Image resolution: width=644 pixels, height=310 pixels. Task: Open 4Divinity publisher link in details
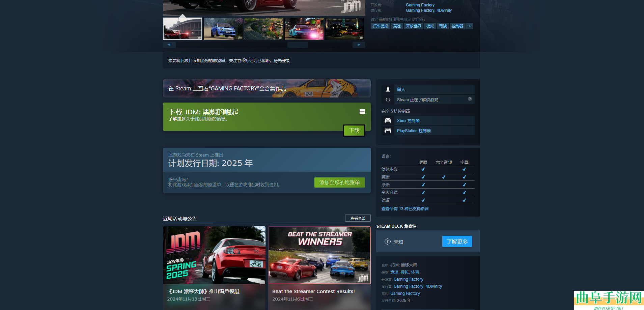point(434,286)
